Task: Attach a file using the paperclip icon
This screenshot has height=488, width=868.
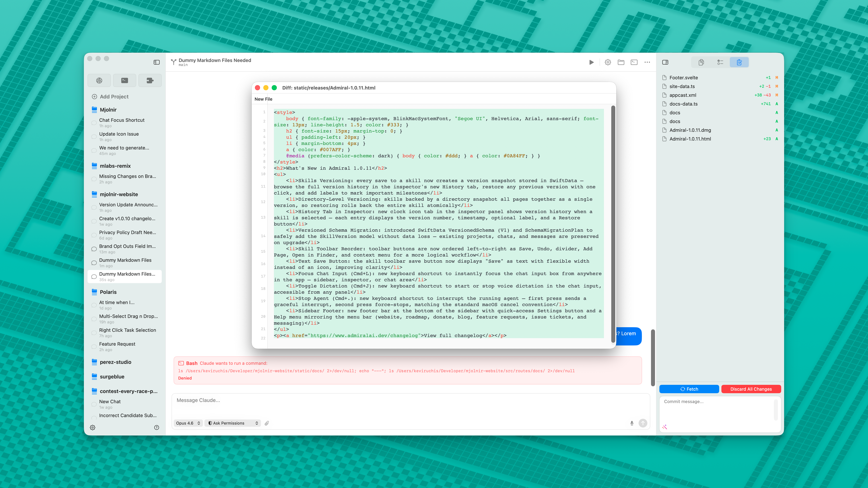Action: pos(267,423)
